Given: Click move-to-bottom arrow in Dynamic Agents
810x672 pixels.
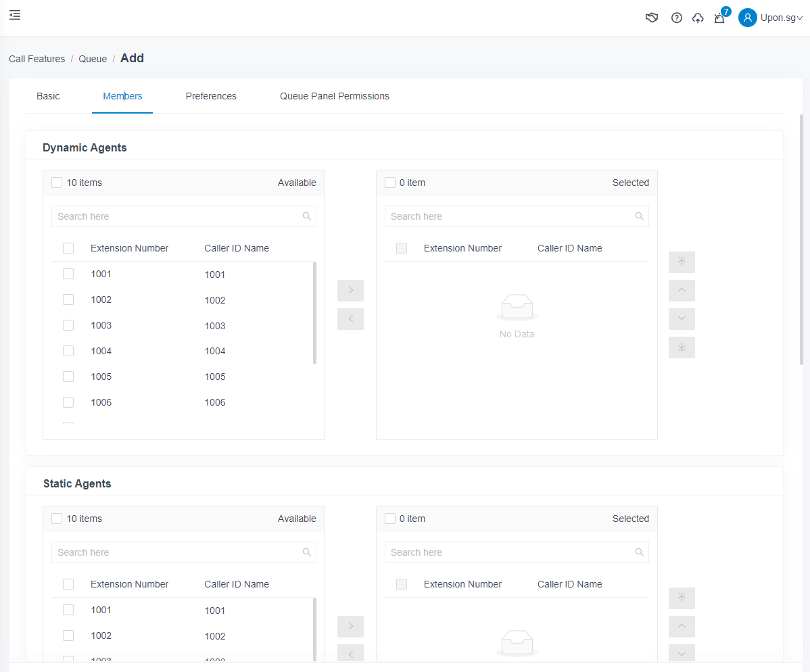Looking at the screenshot, I should pyautogui.click(x=682, y=347).
